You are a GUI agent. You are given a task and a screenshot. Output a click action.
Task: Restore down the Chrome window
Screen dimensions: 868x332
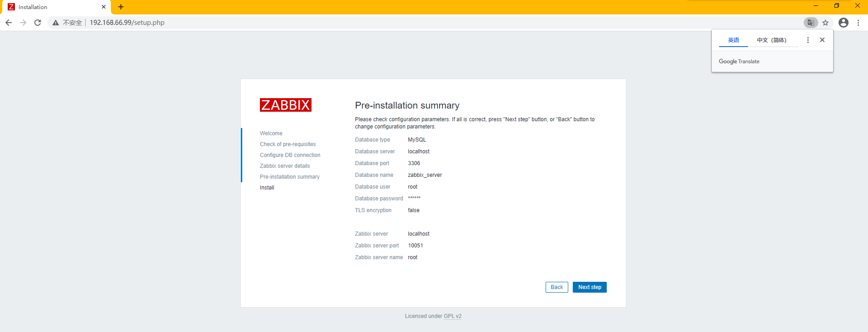point(837,6)
